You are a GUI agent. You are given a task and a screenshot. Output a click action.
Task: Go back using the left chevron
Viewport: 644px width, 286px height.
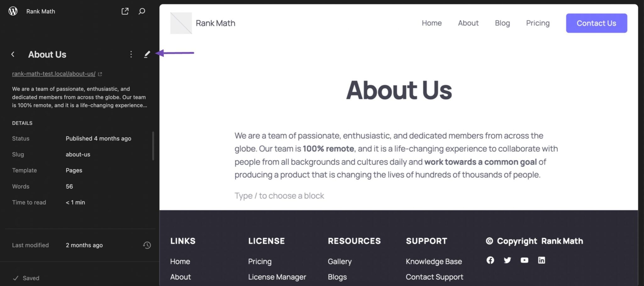point(13,54)
